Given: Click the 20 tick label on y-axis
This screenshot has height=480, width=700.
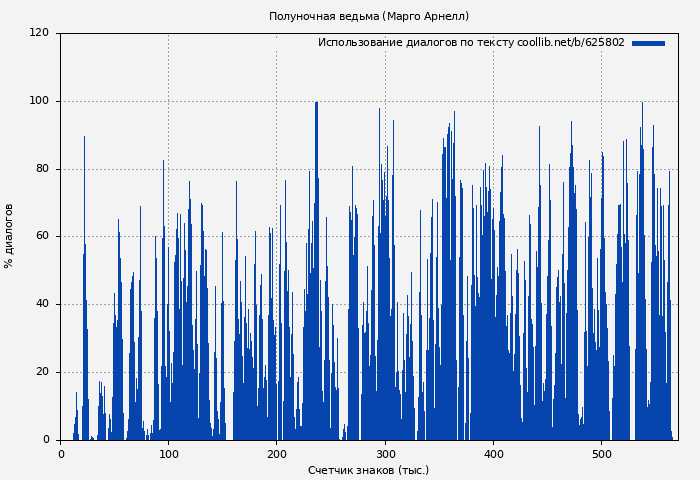Looking at the screenshot, I should (x=42, y=372).
